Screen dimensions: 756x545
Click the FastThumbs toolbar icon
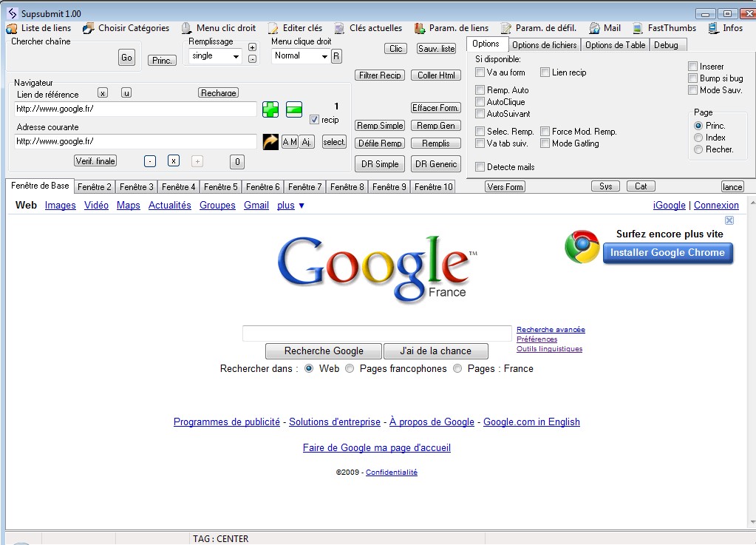tap(638, 28)
